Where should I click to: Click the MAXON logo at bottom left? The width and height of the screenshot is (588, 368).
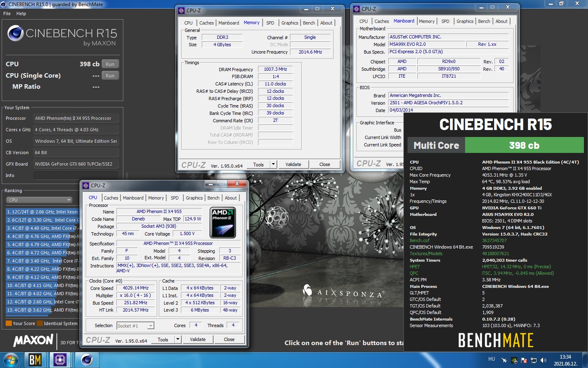pos(33,340)
